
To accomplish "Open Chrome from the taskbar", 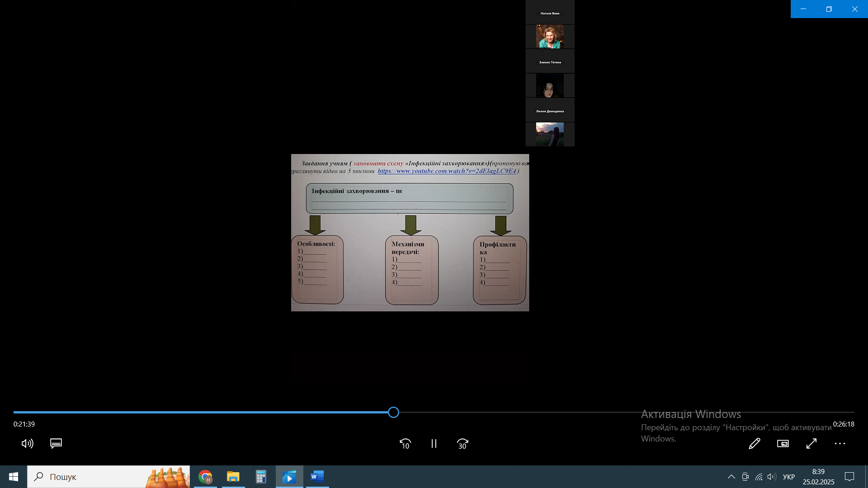I will coord(205,477).
